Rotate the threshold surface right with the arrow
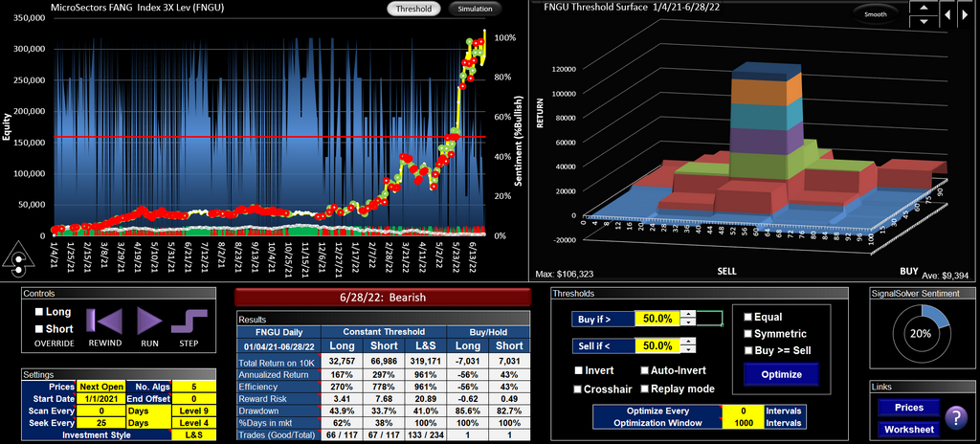The width and height of the screenshot is (980, 444). [965, 14]
